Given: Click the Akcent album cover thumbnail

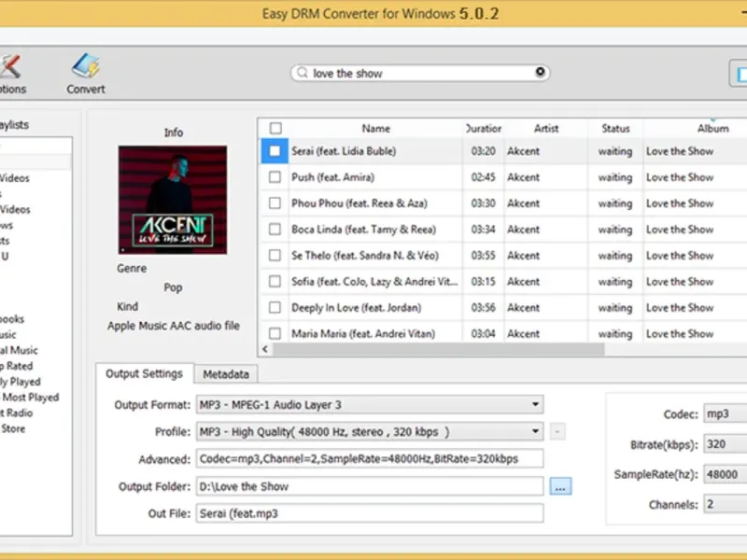Looking at the screenshot, I should pyautogui.click(x=173, y=200).
